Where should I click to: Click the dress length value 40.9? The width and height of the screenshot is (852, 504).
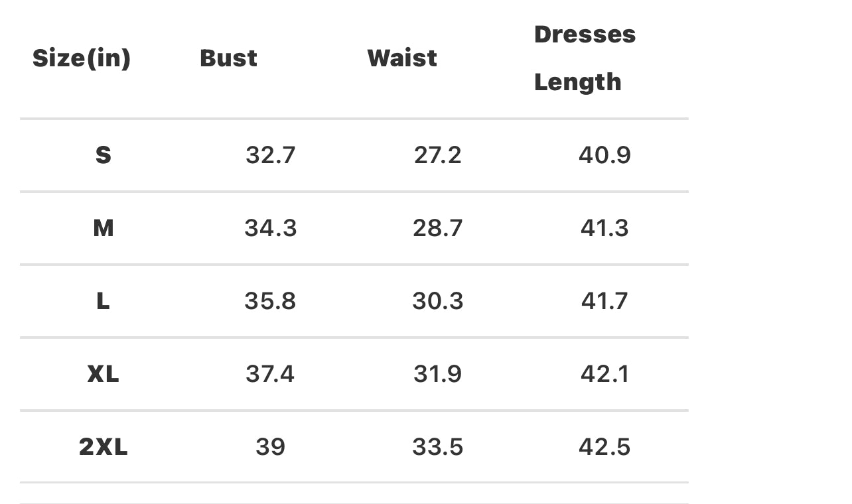coord(604,155)
